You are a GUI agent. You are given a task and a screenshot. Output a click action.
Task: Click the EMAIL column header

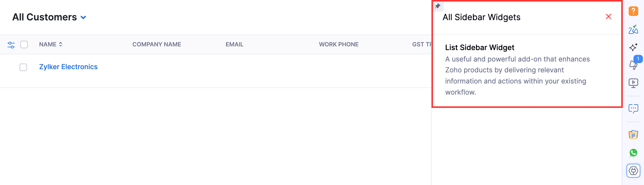(234, 44)
